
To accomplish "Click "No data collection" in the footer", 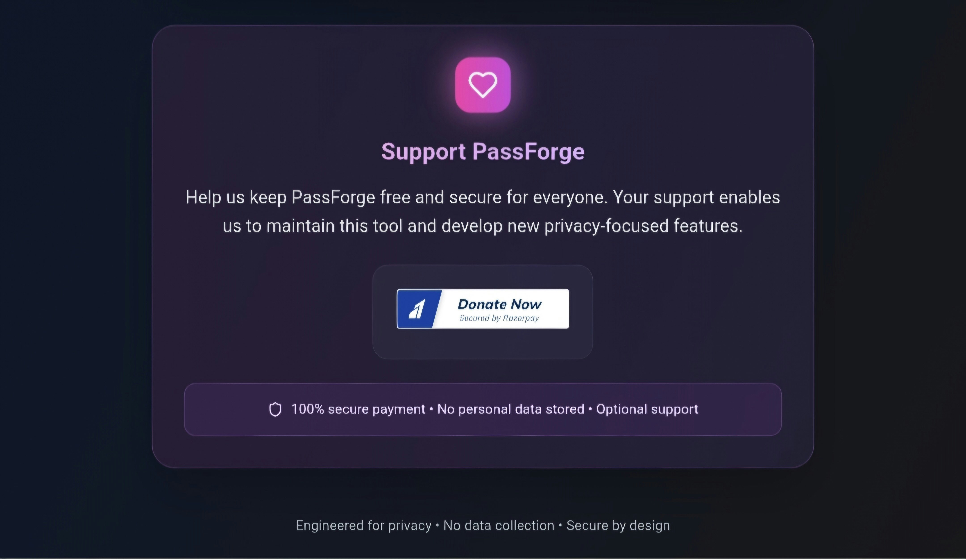I will tap(499, 526).
